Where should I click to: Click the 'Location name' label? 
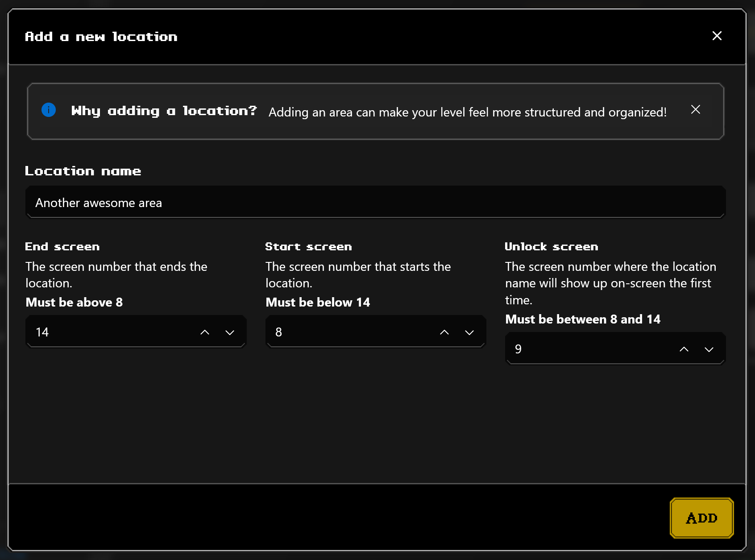click(x=83, y=171)
